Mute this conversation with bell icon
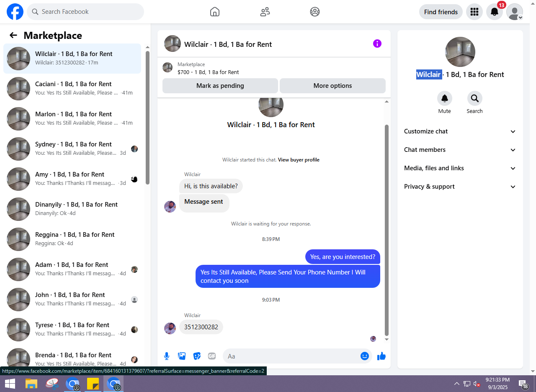The height and width of the screenshot is (392, 536). 445,98
